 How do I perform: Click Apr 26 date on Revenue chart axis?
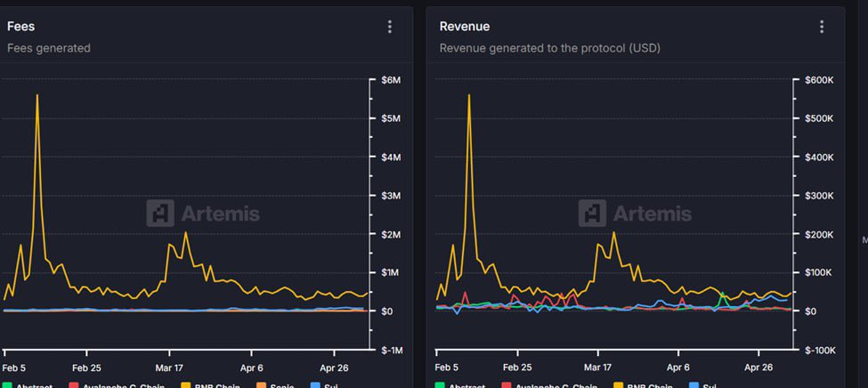coord(758,368)
